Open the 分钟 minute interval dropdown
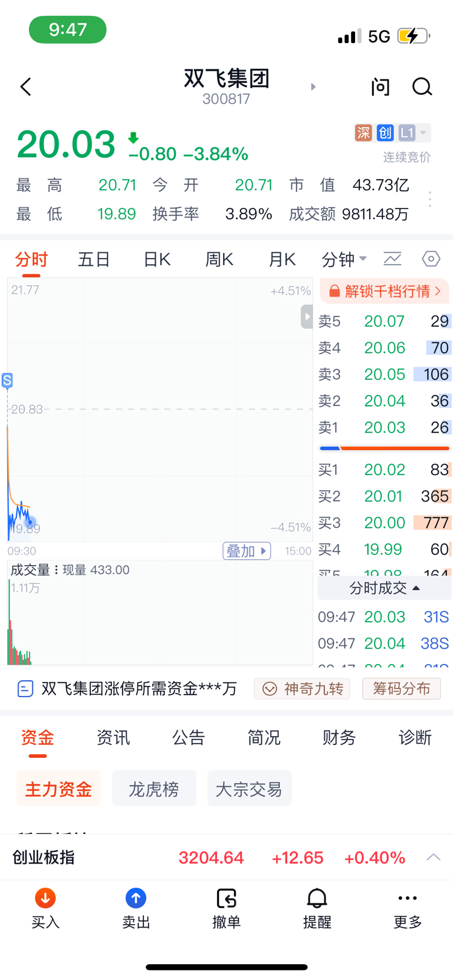 coord(344,259)
